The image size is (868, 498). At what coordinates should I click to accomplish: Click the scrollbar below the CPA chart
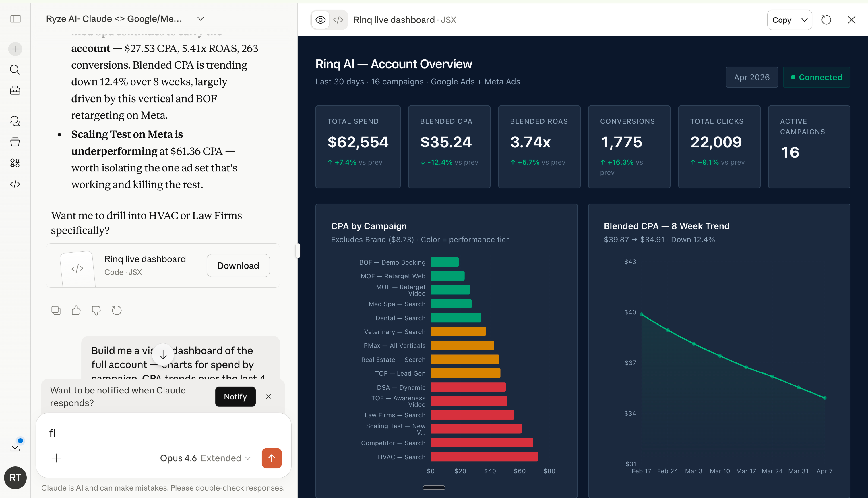point(434,487)
